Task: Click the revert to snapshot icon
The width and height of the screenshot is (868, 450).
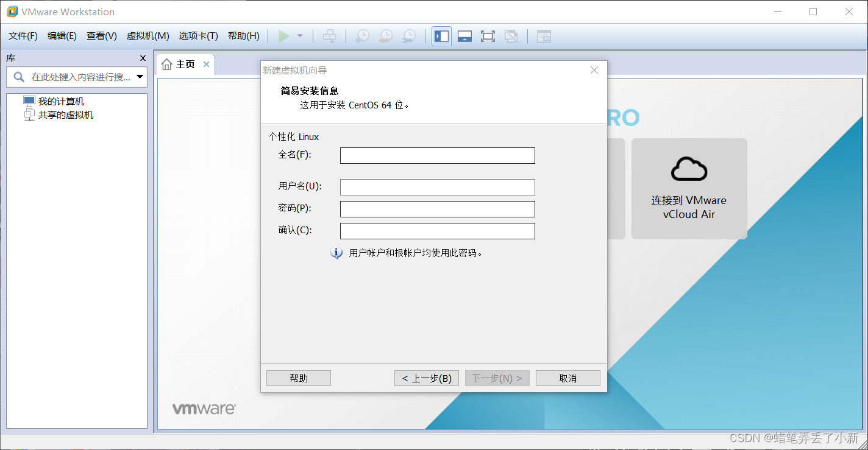Action: pos(385,37)
